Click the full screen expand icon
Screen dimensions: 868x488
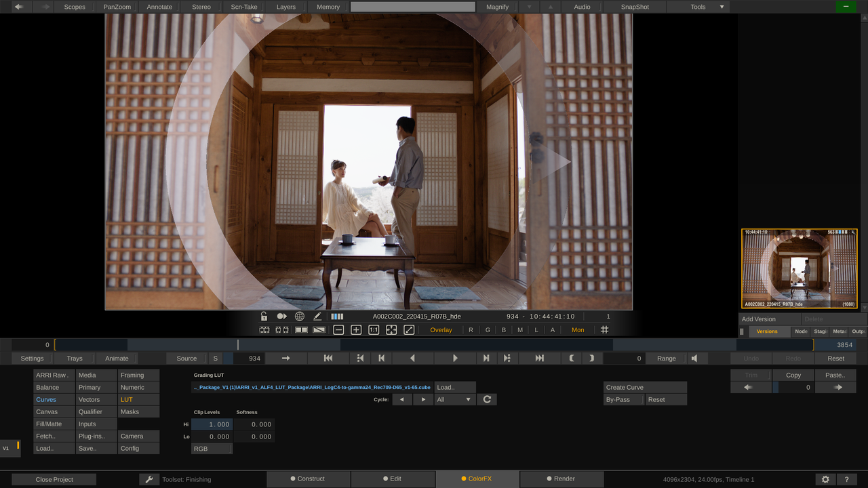(x=409, y=330)
